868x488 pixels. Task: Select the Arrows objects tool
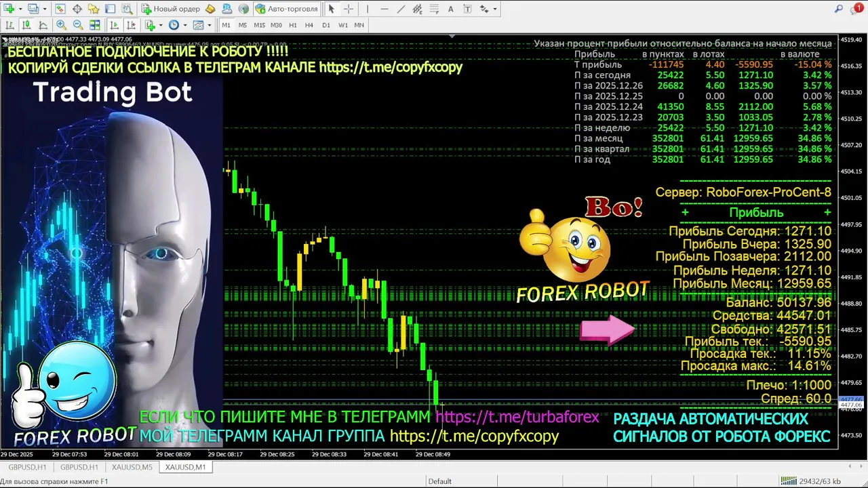pyautogui.click(x=484, y=9)
